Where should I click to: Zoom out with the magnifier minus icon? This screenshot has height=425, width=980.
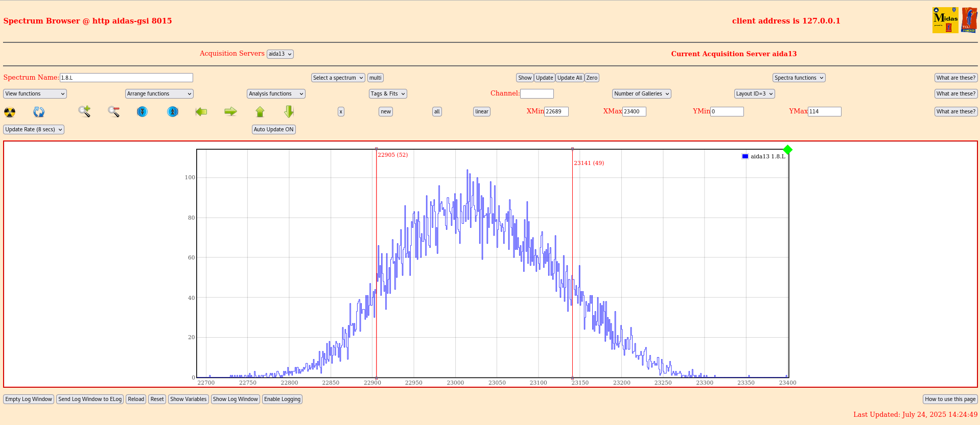coord(113,111)
